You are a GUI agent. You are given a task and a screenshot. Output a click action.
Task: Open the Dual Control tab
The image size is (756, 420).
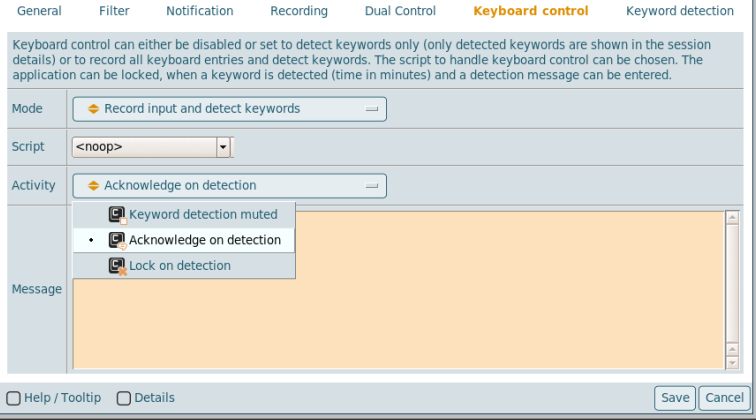pyautogui.click(x=400, y=12)
